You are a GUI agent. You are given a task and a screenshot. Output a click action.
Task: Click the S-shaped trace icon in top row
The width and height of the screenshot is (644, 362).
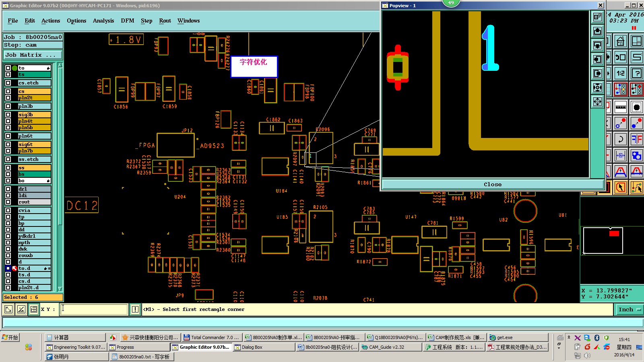(x=637, y=57)
